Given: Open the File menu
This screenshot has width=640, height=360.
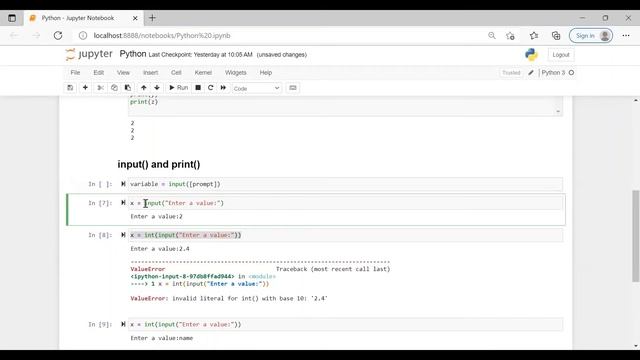Looking at the screenshot, I should click(75, 73).
